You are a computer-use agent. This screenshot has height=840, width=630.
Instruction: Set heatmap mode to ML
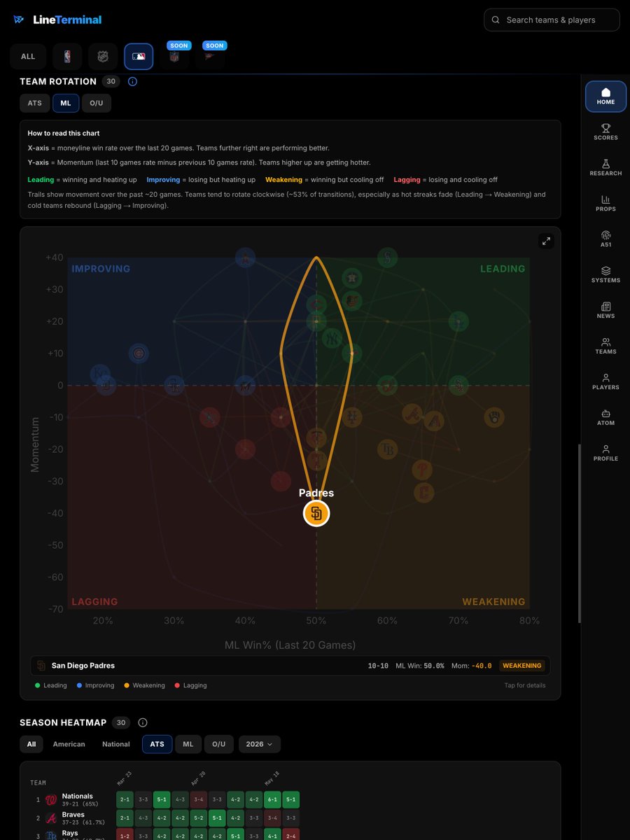188,744
